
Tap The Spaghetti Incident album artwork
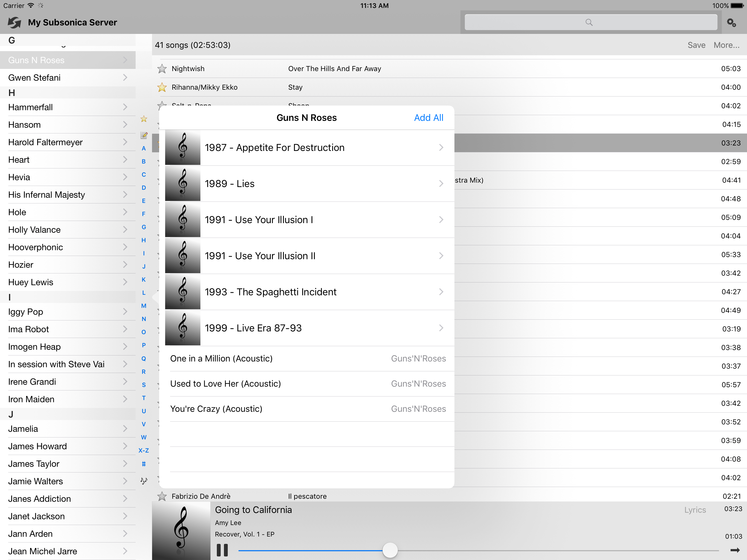183,292
